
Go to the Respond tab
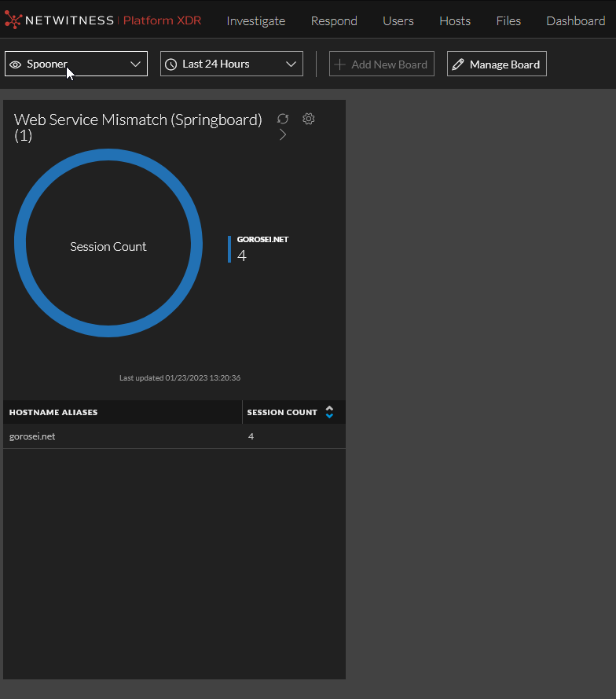[334, 21]
